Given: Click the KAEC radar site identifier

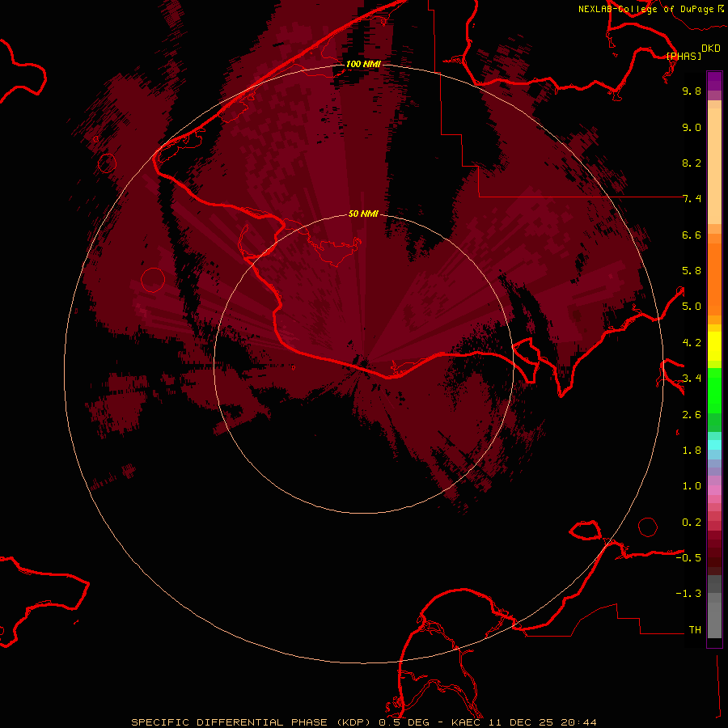Looking at the screenshot, I should [466, 722].
